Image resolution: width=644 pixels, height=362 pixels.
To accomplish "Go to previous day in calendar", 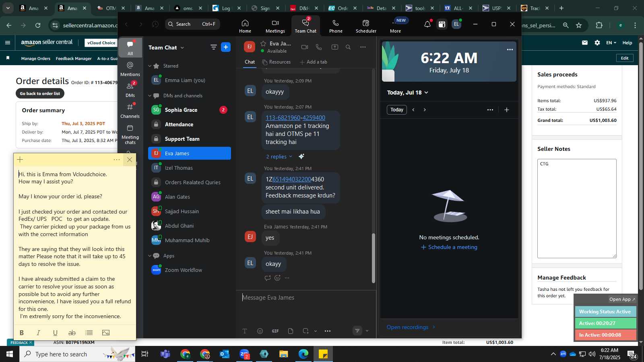I will pyautogui.click(x=413, y=110).
